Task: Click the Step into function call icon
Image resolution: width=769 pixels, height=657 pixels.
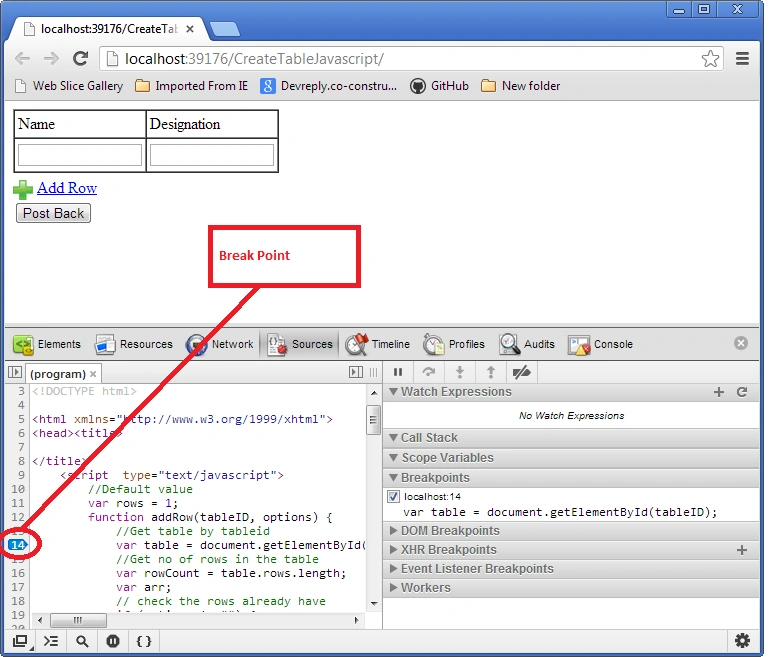Action: [460, 372]
